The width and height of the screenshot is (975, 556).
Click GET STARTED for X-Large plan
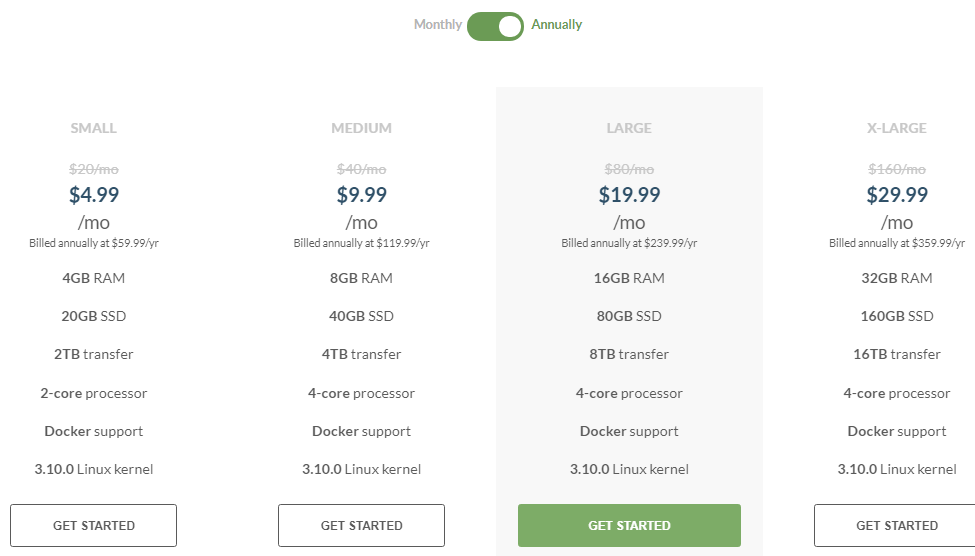pos(897,526)
